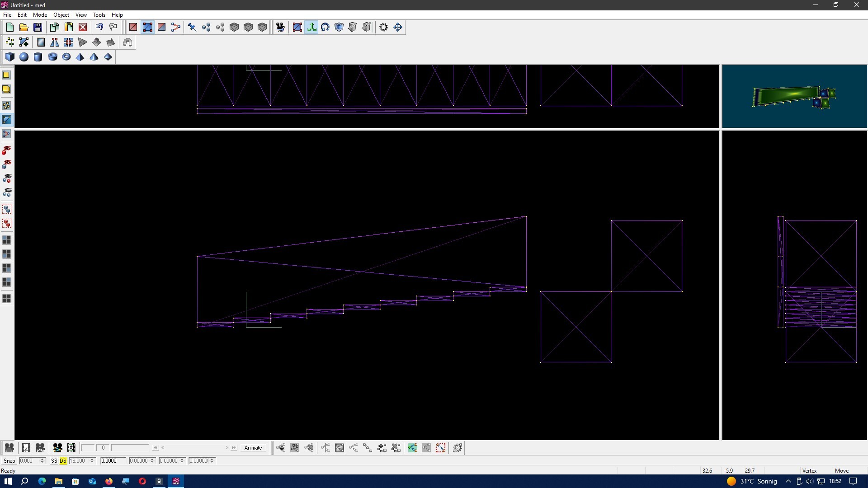Open the Object menu

[61, 15]
